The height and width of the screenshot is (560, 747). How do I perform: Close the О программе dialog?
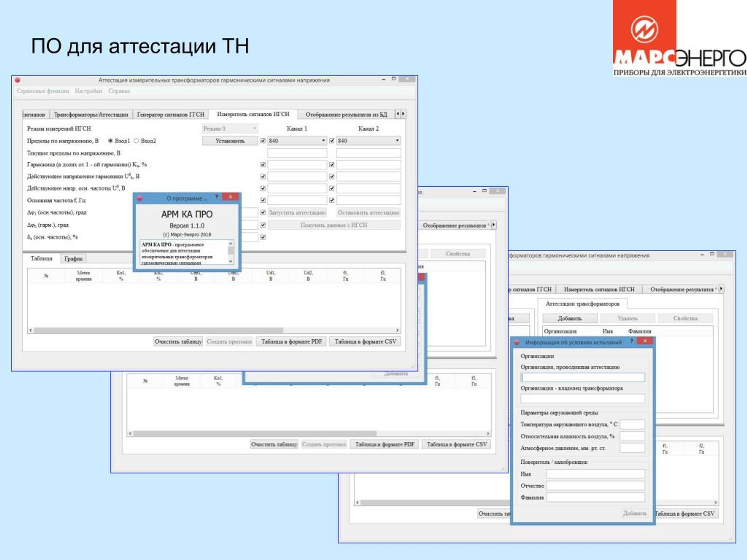click(231, 197)
